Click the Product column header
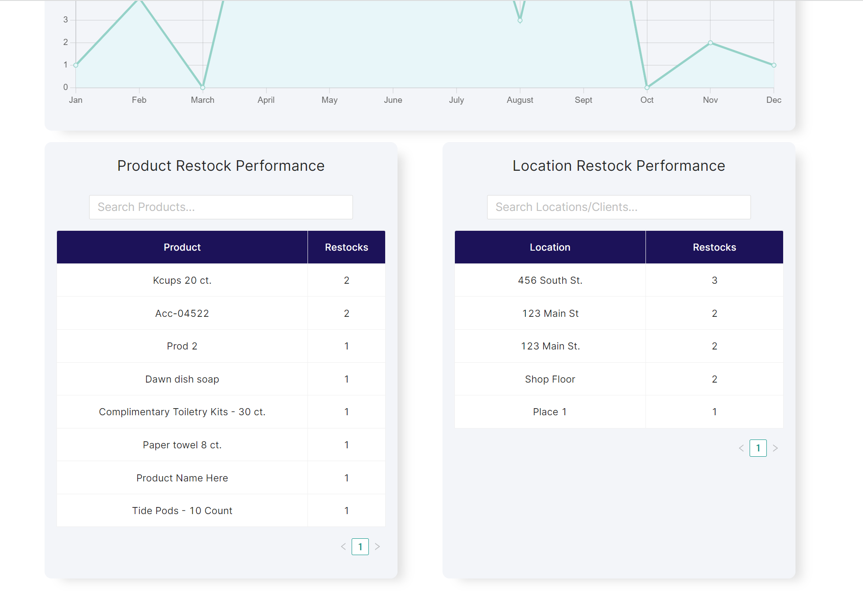 point(182,247)
